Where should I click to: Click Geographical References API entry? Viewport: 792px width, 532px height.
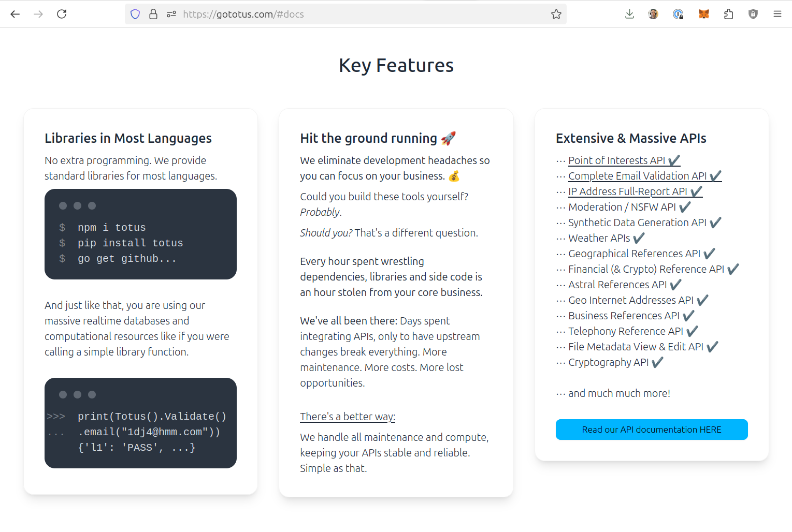point(641,254)
